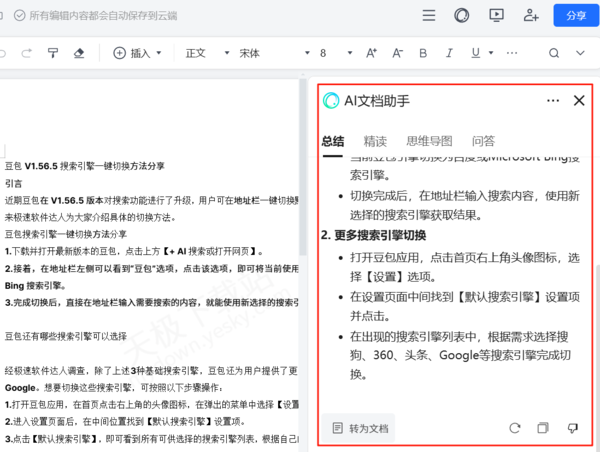Viewport: 600px width, 452px height.
Task: Click the search magnifier icon
Action: (554, 53)
